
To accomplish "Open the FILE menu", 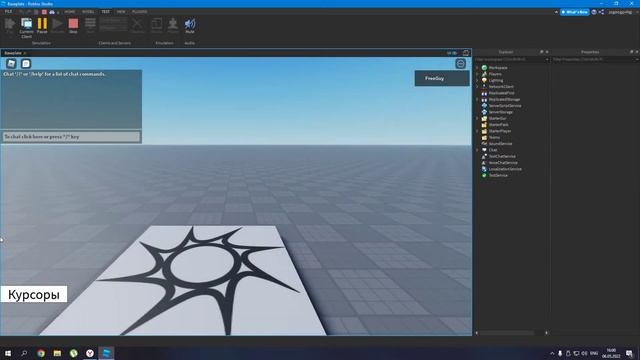I will (x=8, y=12).
